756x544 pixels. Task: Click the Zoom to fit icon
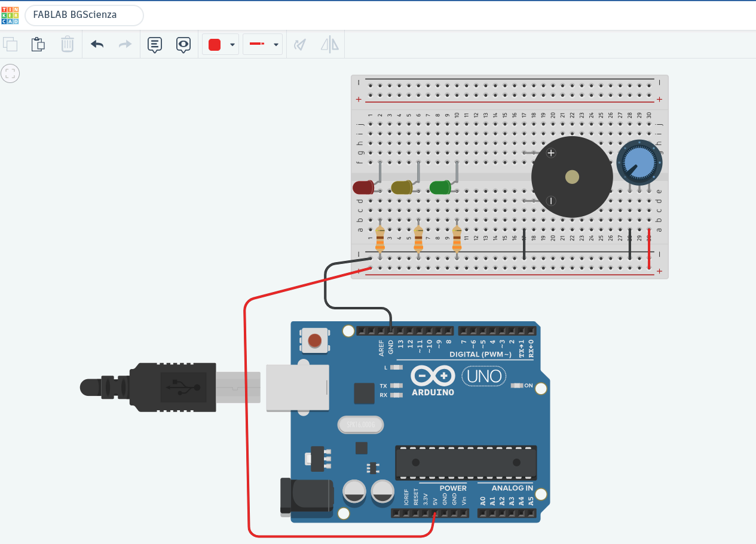(10, 73)
